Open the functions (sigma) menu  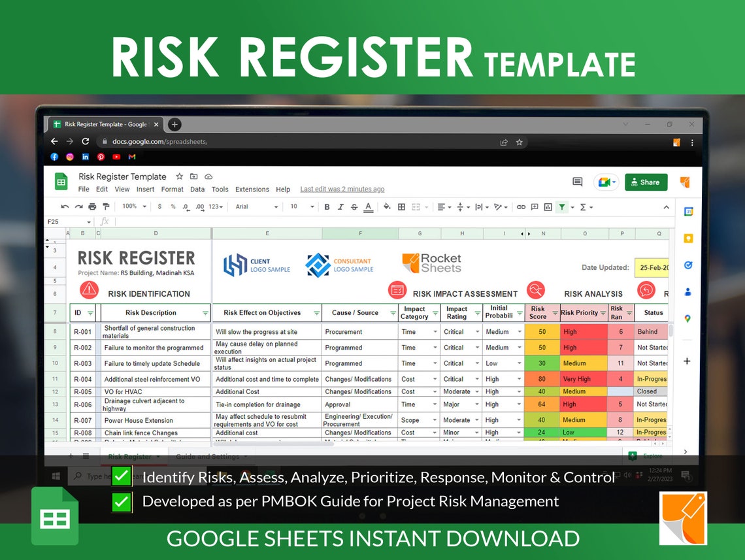tap(583, 206)
